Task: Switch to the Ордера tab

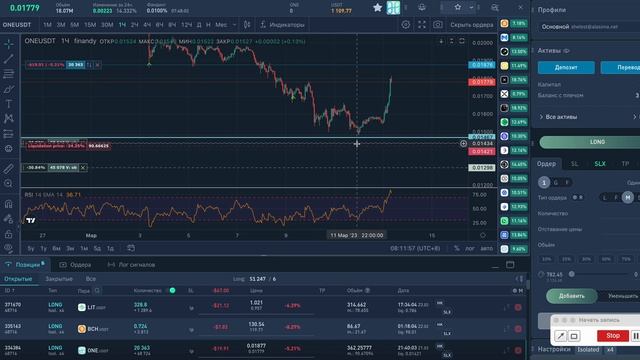Action: point(76,265)
